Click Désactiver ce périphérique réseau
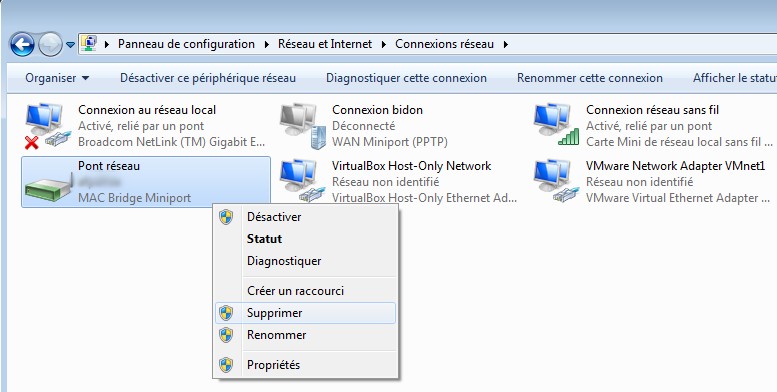The image size is (777, 392). tap(208, 78)
